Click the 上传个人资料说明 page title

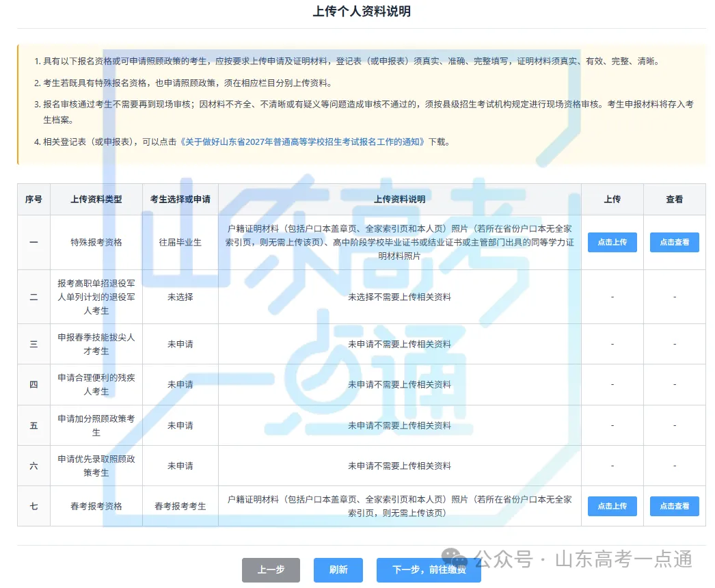(x=362, y=12)
